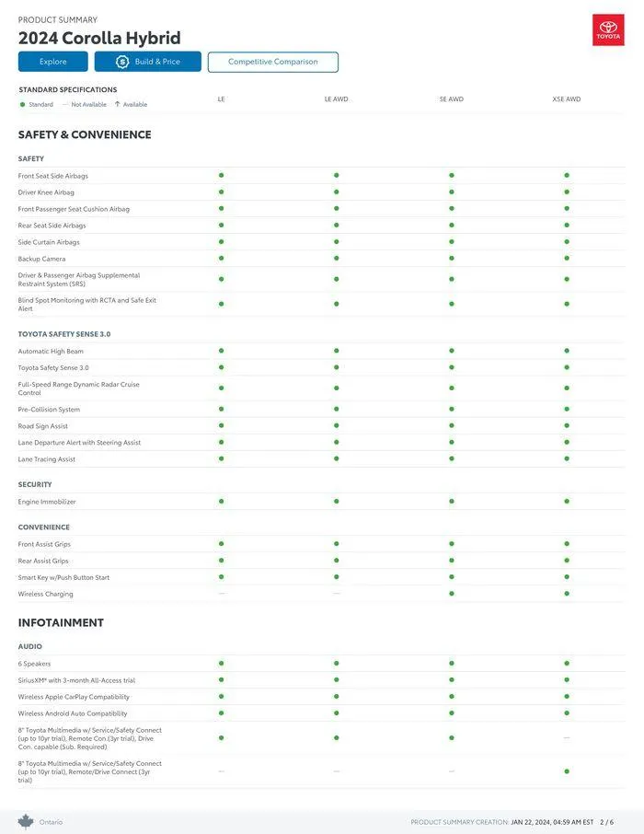Click the green Standard legend dot
644x834 pixels.
[x=22, y=104]
